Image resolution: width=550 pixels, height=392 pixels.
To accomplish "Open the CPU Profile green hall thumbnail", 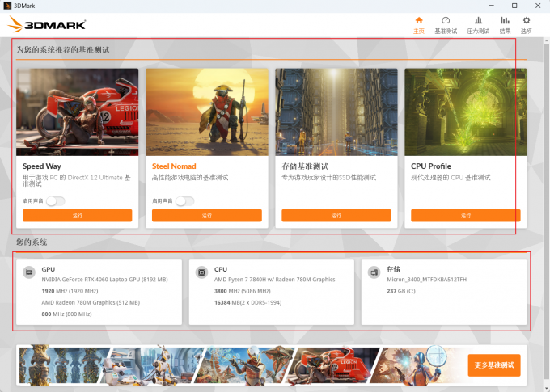I will click(x=465, y=112).
